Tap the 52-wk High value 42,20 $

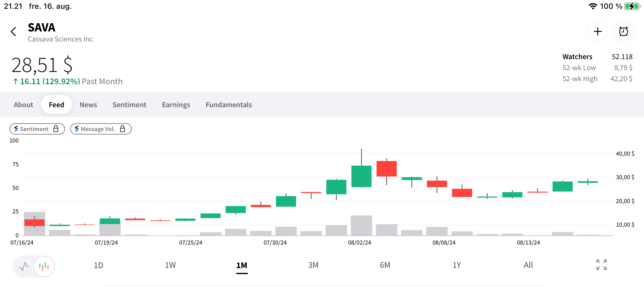point(621,79)
